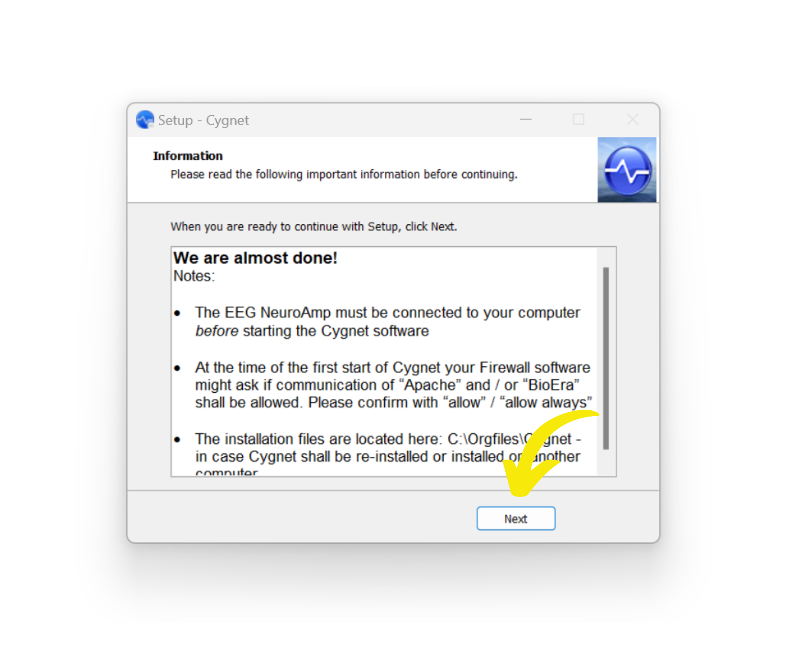
Task: Click the "We are almost done!" heading
Action: [255, 258]
